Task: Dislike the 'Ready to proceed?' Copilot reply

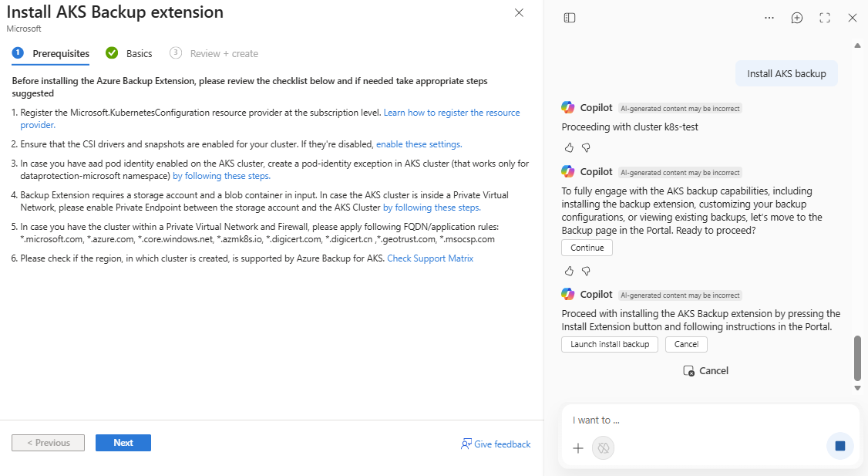Action: tap(586, 271)
